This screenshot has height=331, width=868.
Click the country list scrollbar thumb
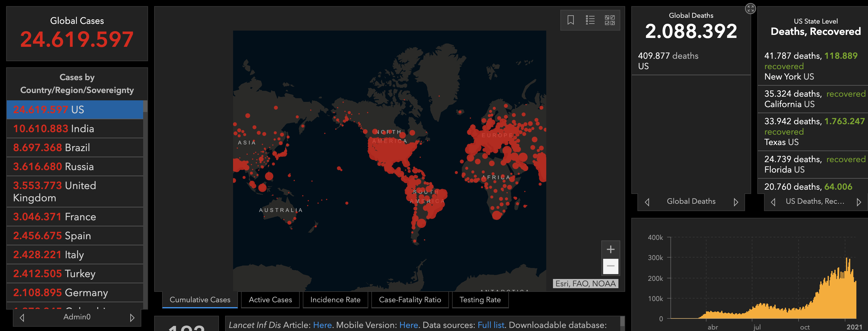point(145,106)
